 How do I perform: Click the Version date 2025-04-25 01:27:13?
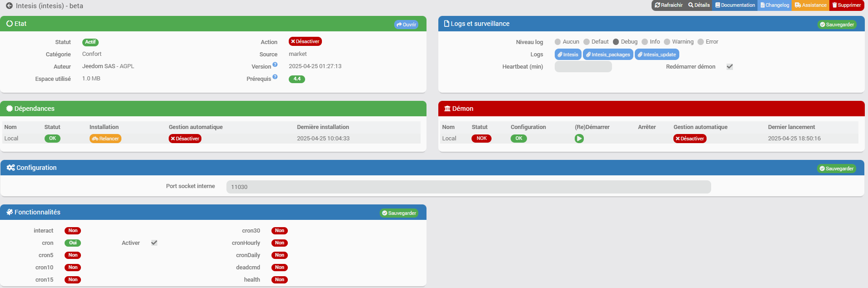(x=315, y=66)
